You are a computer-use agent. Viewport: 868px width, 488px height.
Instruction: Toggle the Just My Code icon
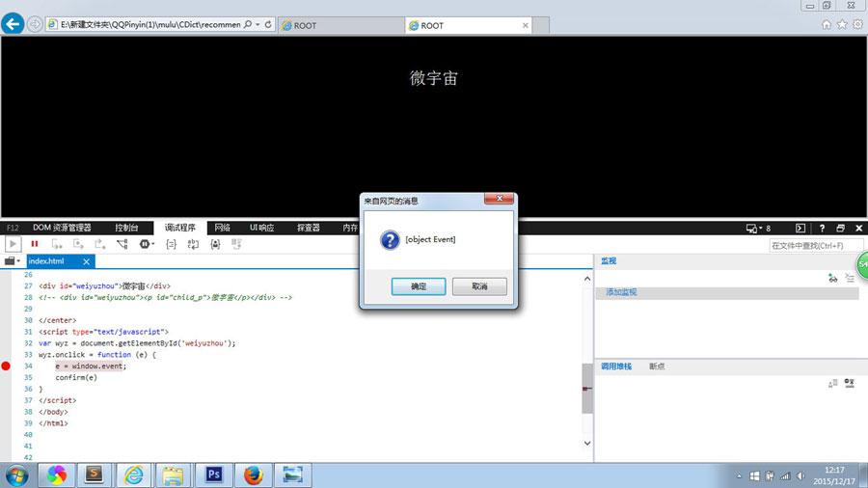tap(215, 245)
